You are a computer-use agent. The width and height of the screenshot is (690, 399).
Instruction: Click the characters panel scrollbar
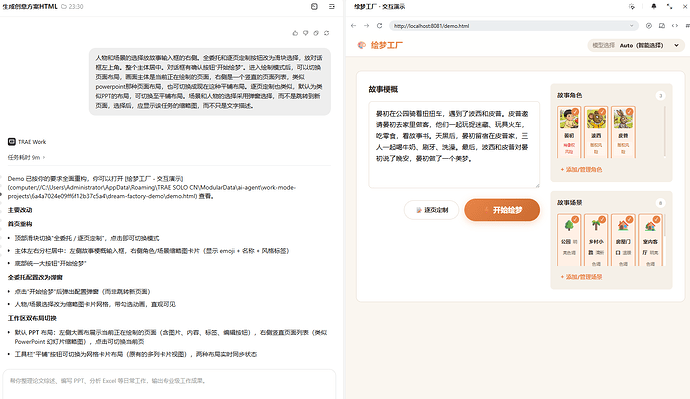pos(664,131)
